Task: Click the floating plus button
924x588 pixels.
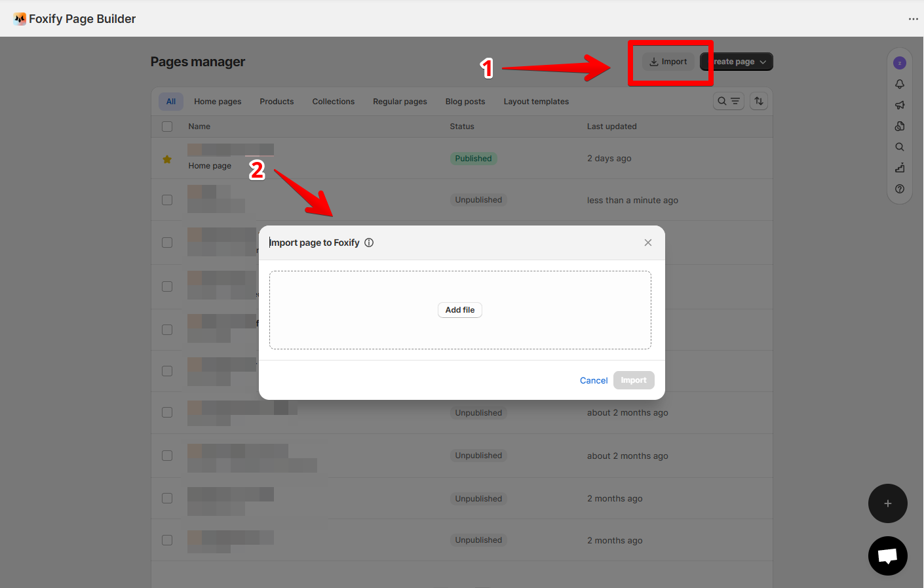Action: 888,503
